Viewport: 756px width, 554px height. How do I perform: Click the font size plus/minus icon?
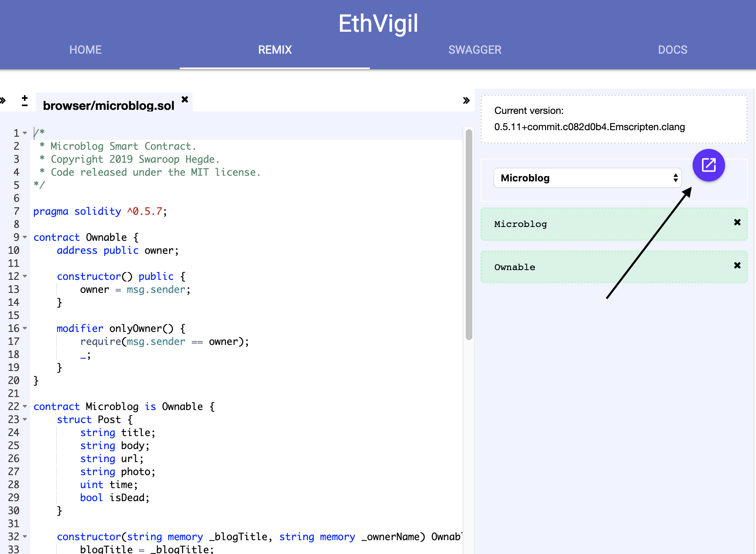(25, 101)
